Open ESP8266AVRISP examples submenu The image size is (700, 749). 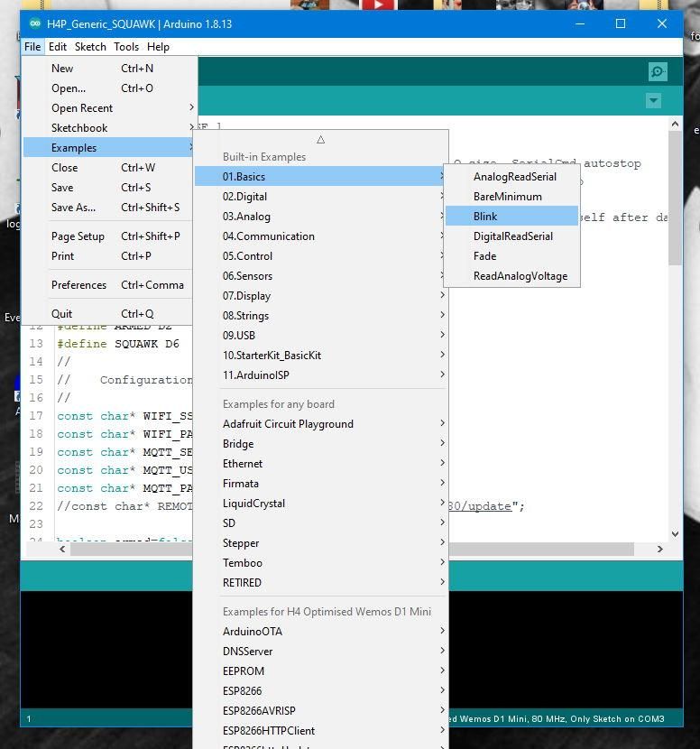pos(320,711)
